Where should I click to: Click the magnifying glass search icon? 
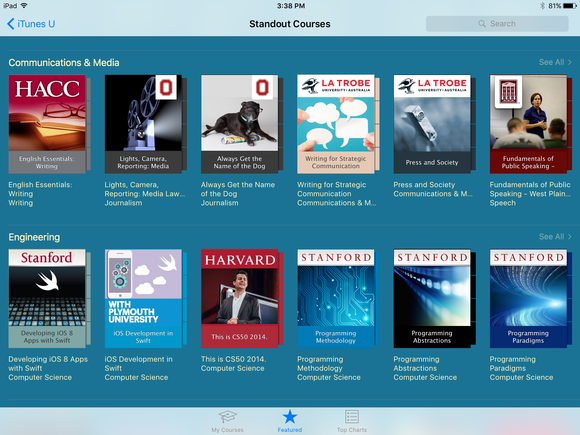(482, 24)
